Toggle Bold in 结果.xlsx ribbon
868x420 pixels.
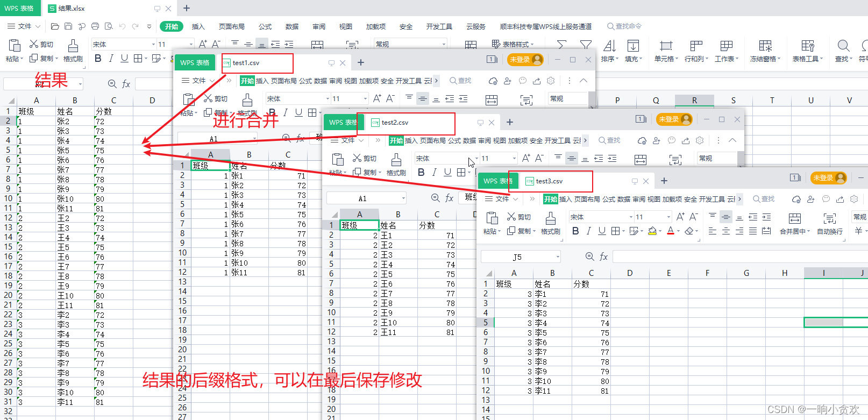[x=98, y=58]
